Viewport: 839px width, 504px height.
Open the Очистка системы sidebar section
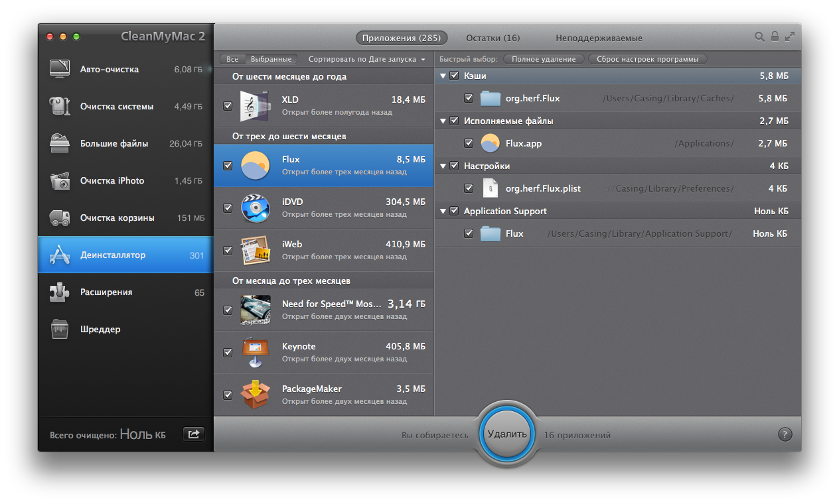(x=125, y=106)
